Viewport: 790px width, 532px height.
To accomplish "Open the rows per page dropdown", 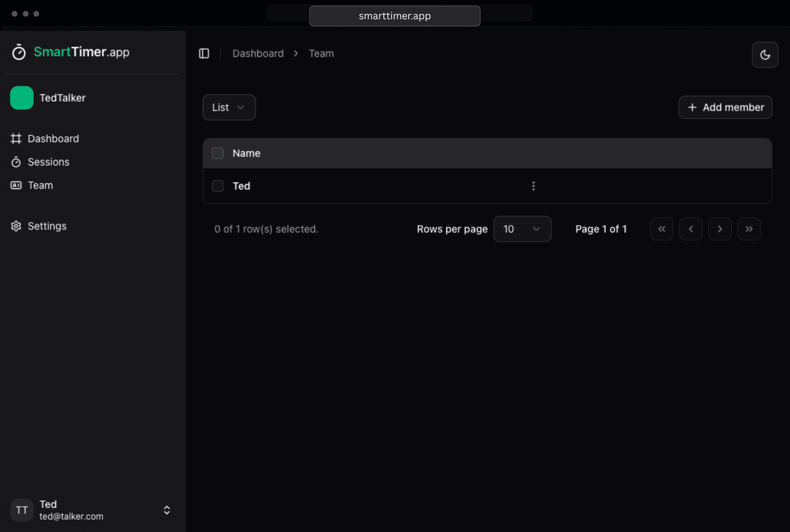I will (x=522, y=229).
